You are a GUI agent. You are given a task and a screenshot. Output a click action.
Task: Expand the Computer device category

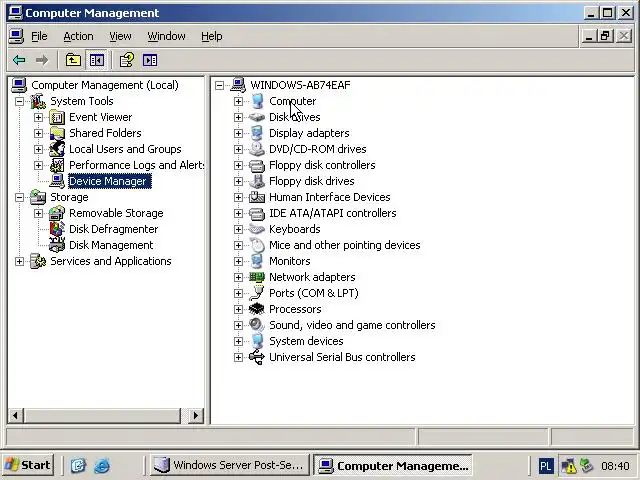(x=238, y=101)
